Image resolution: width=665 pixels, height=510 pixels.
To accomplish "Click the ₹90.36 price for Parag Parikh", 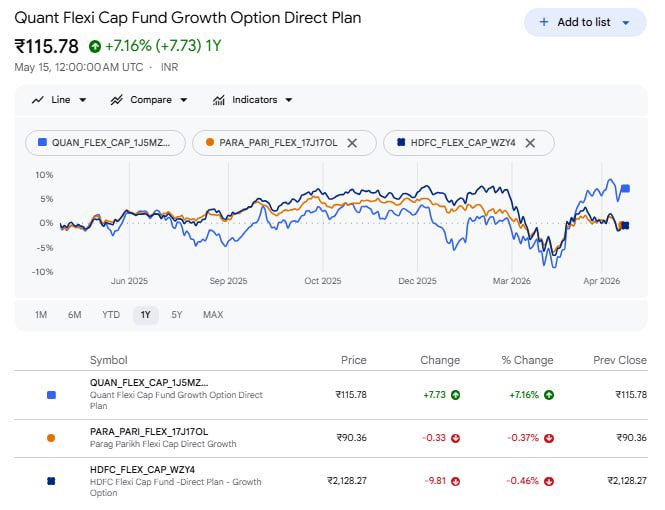I will coord(352,438).
